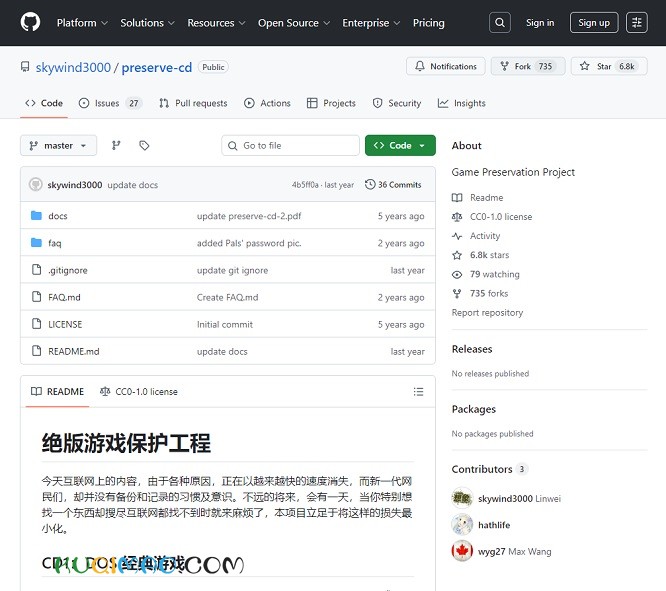Click in the Go to file field
Screen dimensions: 666x591
(291, 146)
